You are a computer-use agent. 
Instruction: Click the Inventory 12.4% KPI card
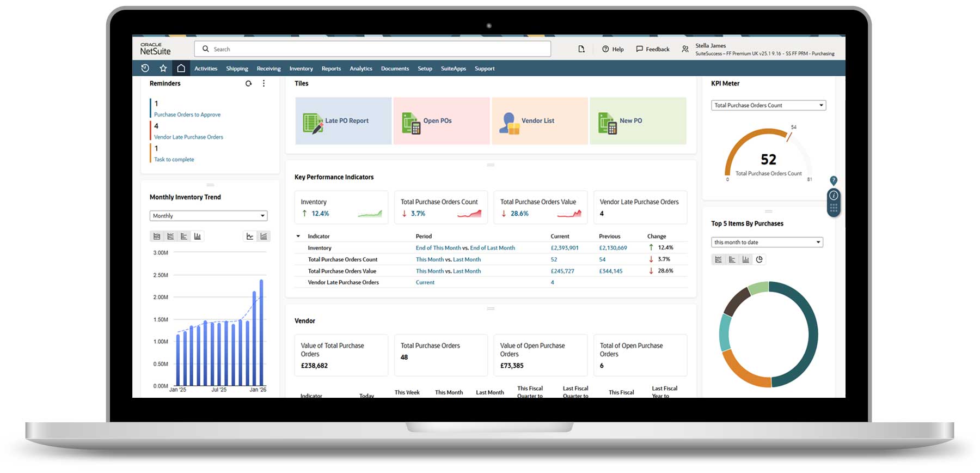coord(341,207)
